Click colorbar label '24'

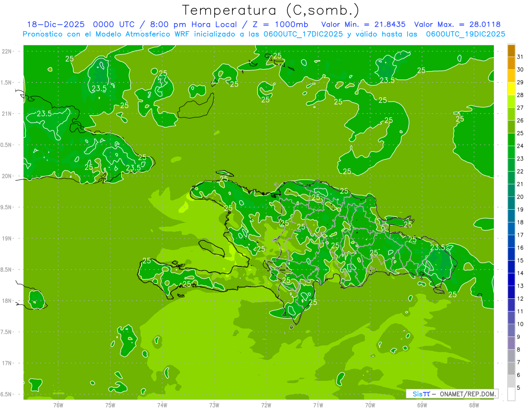(x=520, y=146)
